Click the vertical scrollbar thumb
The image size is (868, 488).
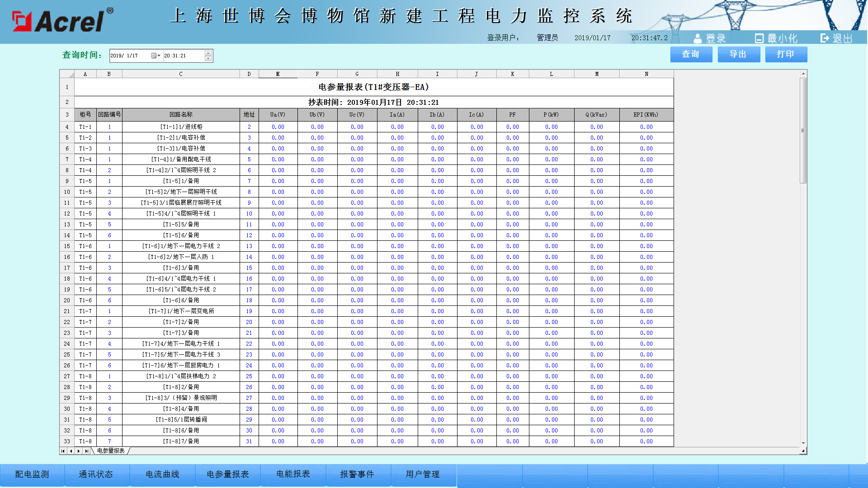(803, 131)
